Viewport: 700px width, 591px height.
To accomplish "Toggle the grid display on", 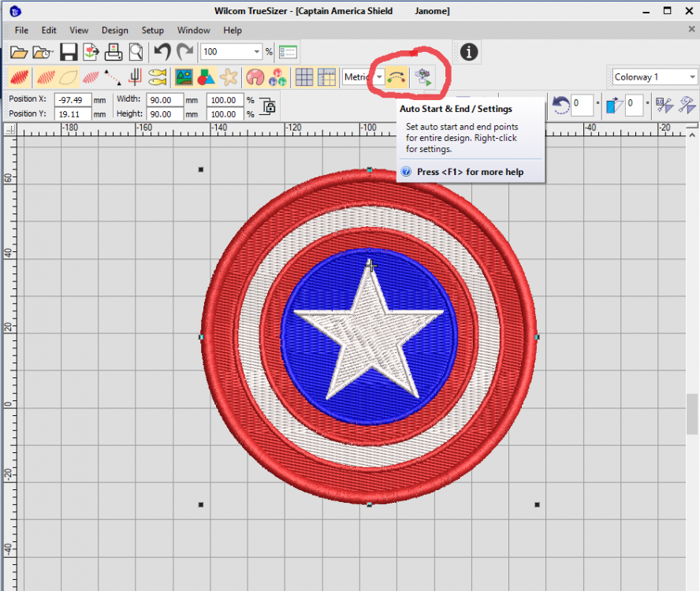I will tap(303, 76).
